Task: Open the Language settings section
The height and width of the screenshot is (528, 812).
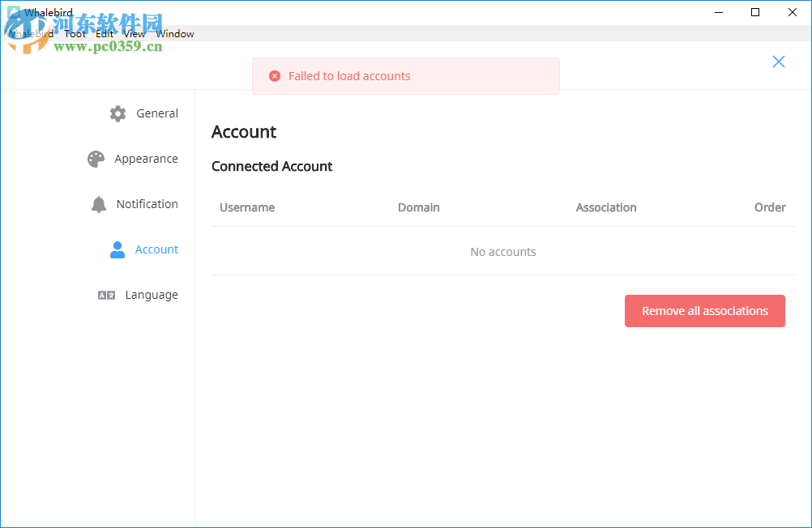Action: tap(152, 295)
